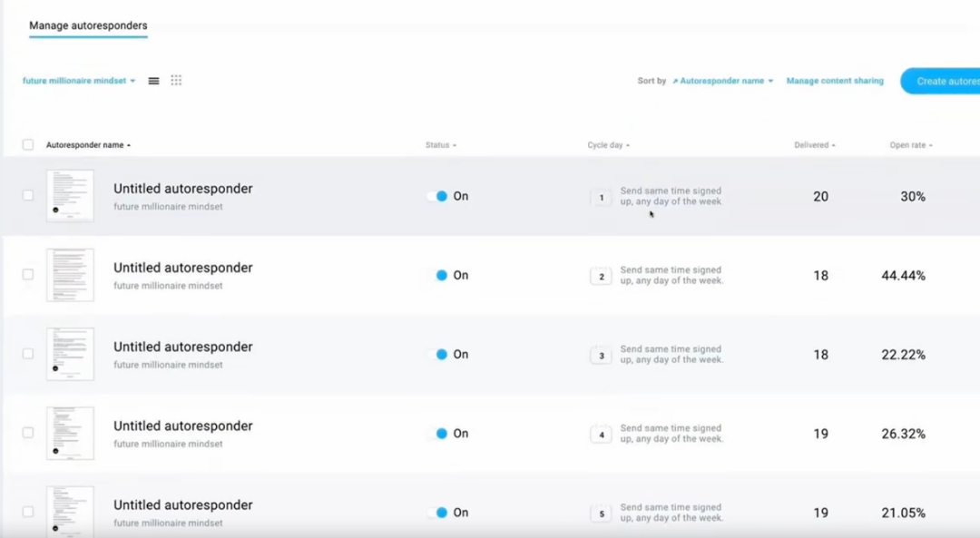Select the Manage autoresponders tab
The width and height of the screenshot is (980, 538).
coord(88,25)
